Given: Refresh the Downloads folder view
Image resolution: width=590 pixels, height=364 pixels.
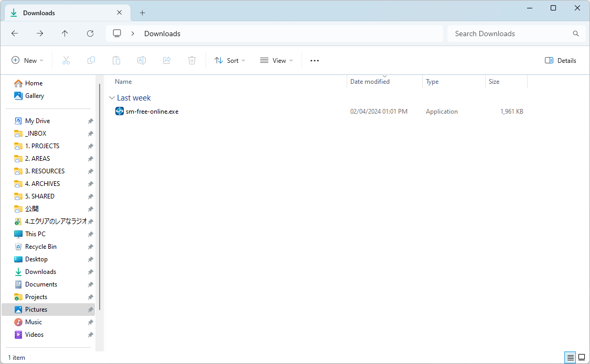Looking at the screenshot, I should [x=90, y=34].
